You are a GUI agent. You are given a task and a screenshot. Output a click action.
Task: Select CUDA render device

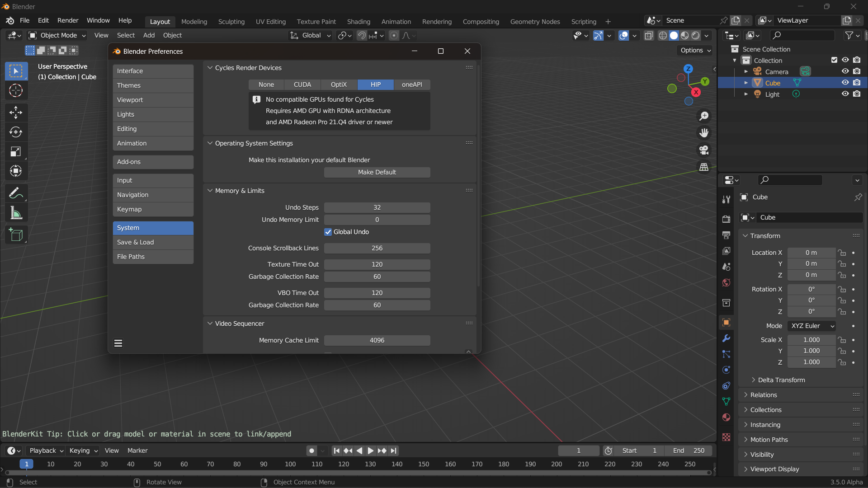pyautogui.click(x=302, y=84)
